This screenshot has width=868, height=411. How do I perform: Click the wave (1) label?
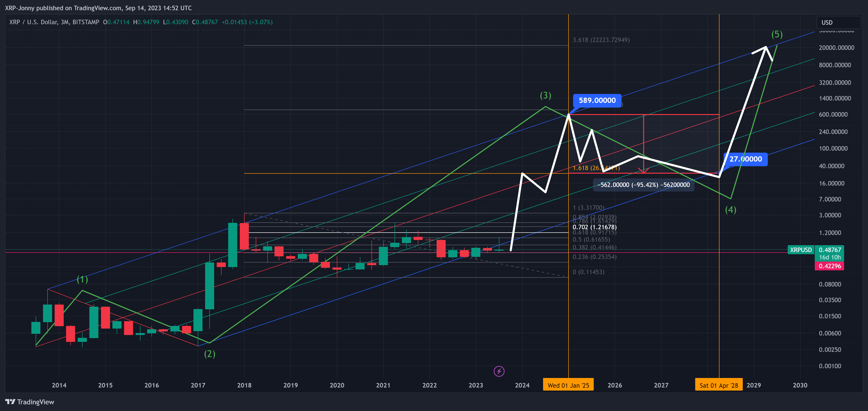82,279
